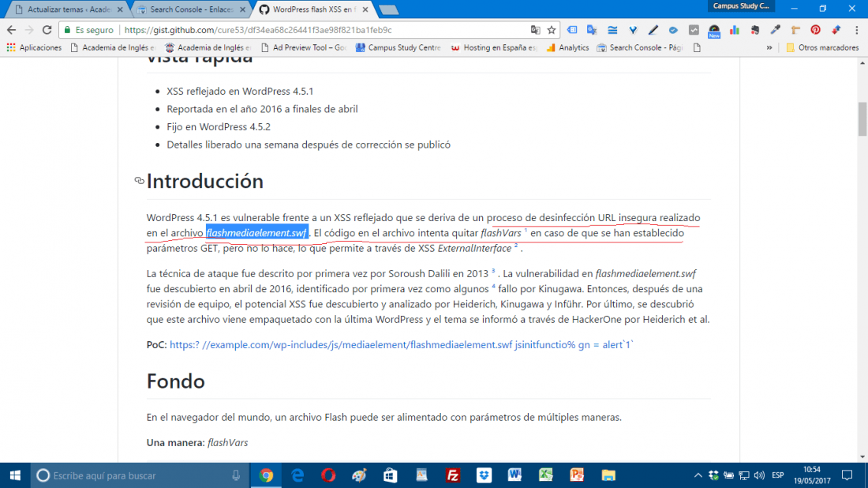Open File Explorer from the taskbar
The image size is (868, 488).
(x=608, y=475)
